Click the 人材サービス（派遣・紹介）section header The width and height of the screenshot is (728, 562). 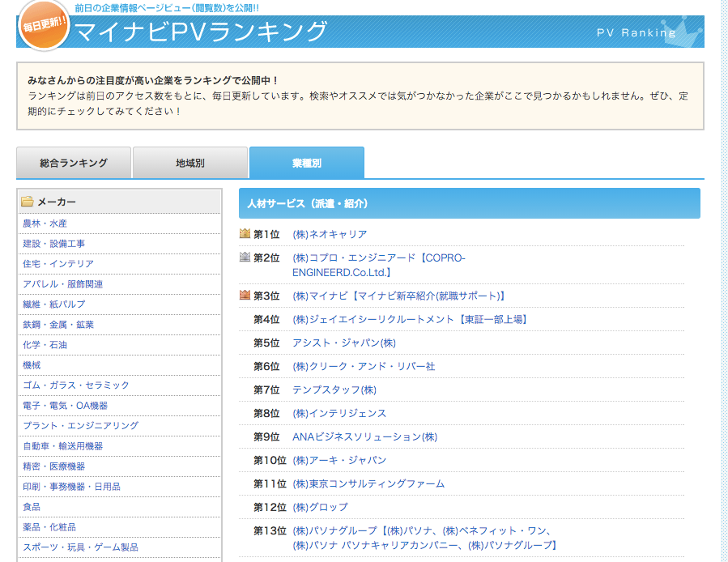tap(470, 203)
